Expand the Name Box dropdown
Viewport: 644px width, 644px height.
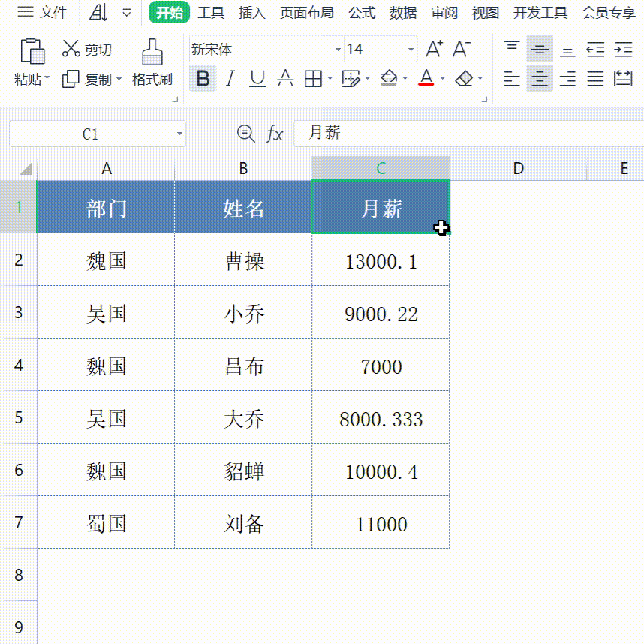tap(179, 134)
